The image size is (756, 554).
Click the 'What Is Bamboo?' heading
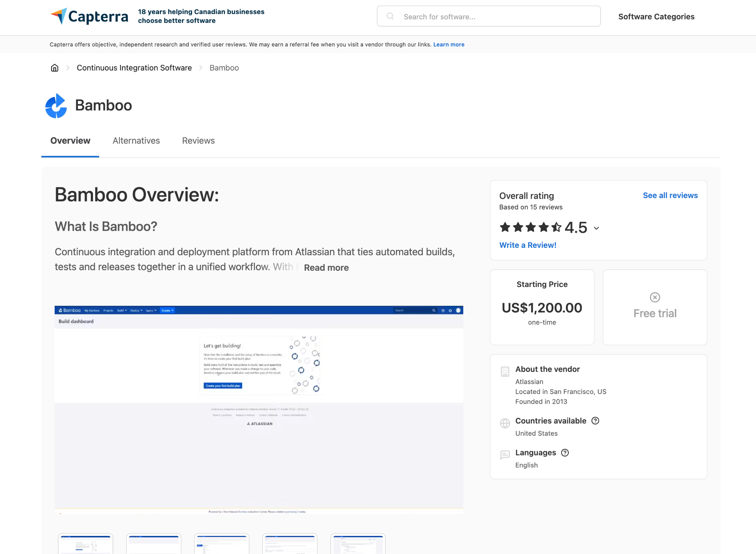(x=106, y=226)
